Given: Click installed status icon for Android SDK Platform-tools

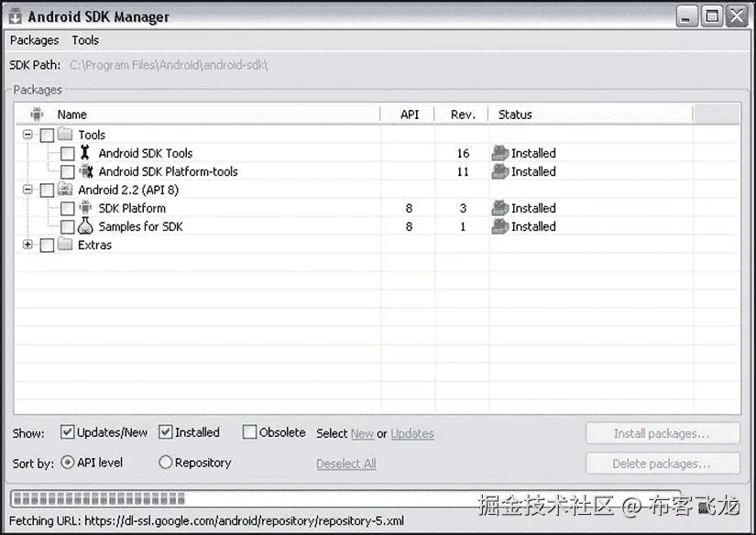Looking at the screenshot, I should [500, 171].
